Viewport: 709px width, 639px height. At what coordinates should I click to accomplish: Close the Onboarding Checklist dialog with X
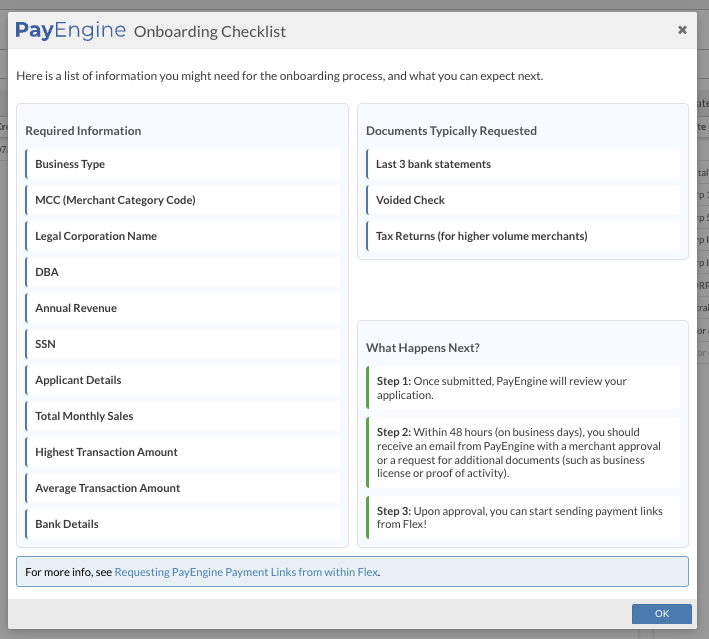(x=682, y=30)
